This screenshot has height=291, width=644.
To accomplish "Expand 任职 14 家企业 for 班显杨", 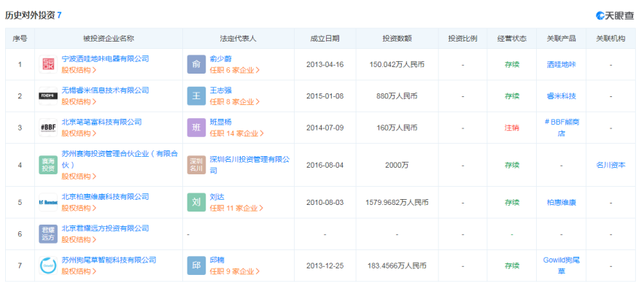I will point(236,133).
